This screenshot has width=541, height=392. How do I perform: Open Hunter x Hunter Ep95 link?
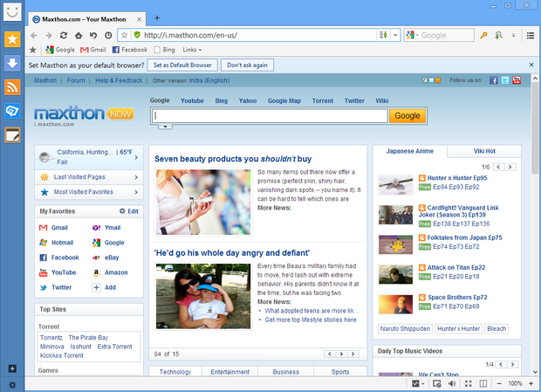point(457,178)
